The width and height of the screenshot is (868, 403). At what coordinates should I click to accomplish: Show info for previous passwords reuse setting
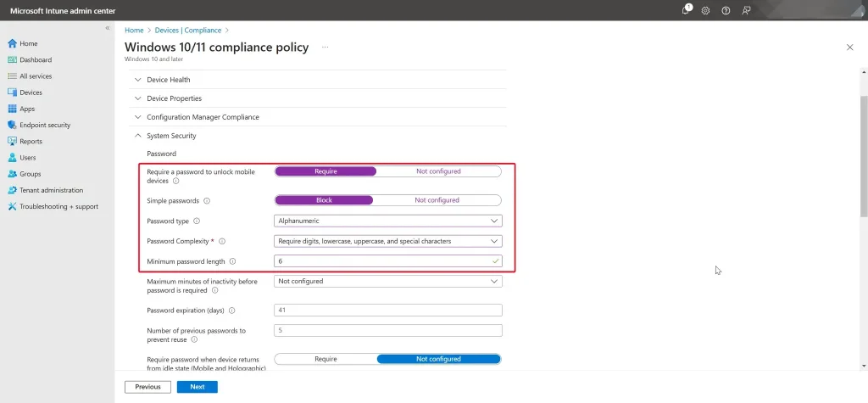click(194, 340)
